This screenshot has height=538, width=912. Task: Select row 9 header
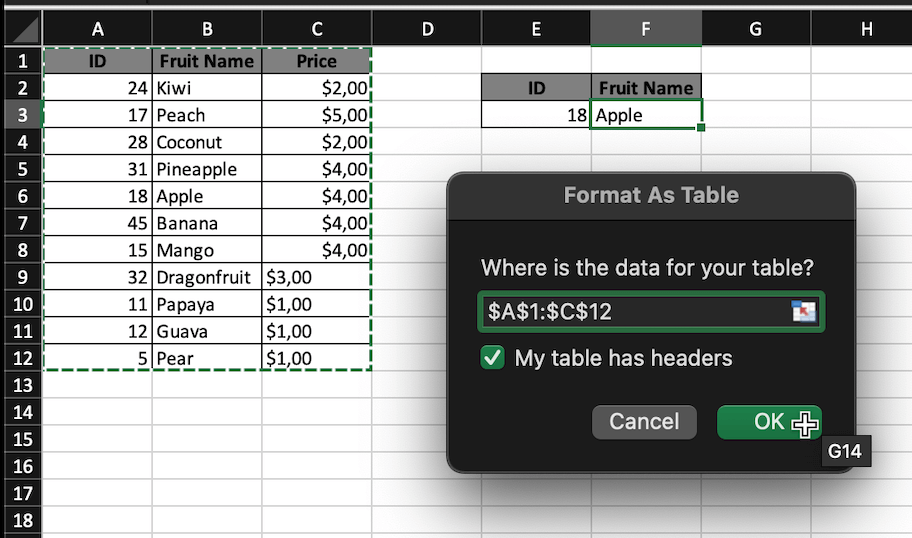[23, 277]
